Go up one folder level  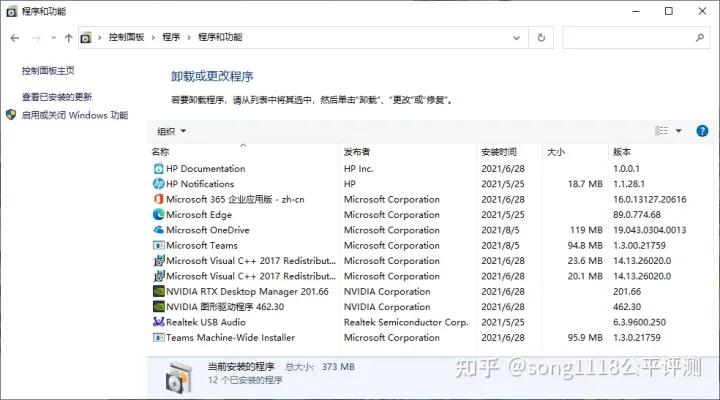[68, 38]
